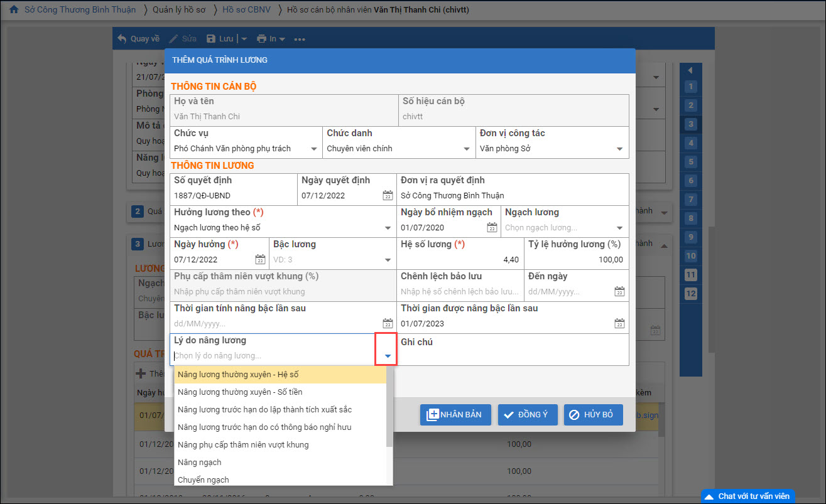This screenshot has height=504, width=826.
Task: Open the Ngạch lương dropdown
Action: click(619, 228)
